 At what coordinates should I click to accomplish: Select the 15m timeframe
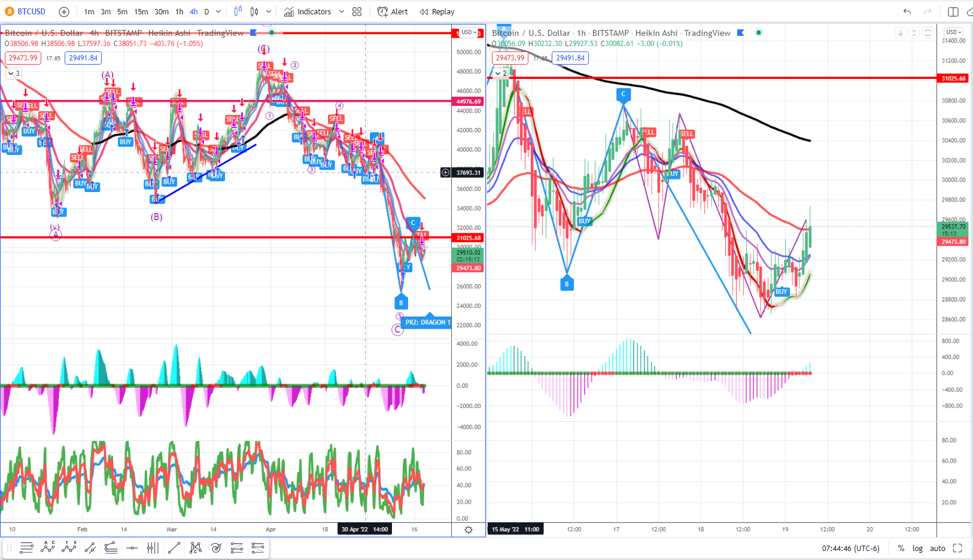coord(141,11)
